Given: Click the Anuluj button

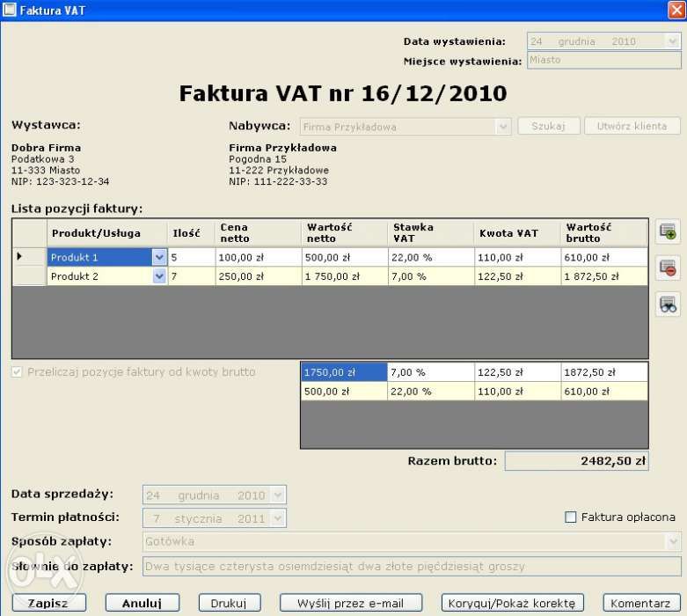Looking at the screenshot, I should (x=143, y=603).
